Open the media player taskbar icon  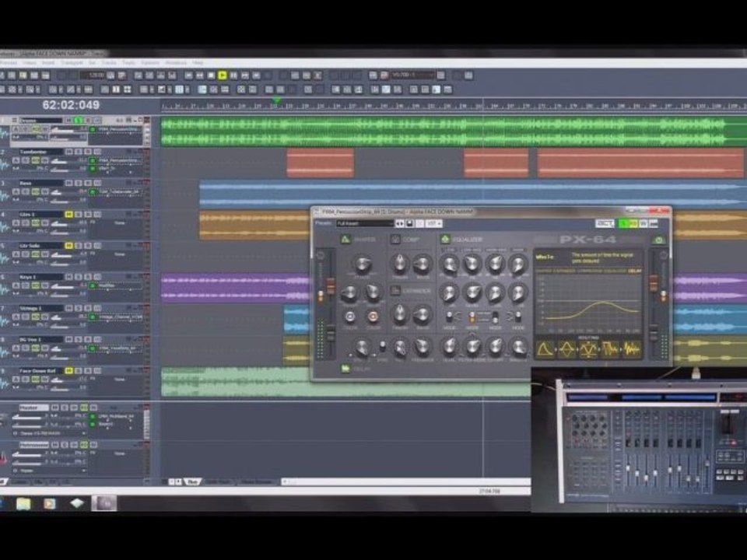click(x=50, y=503)
